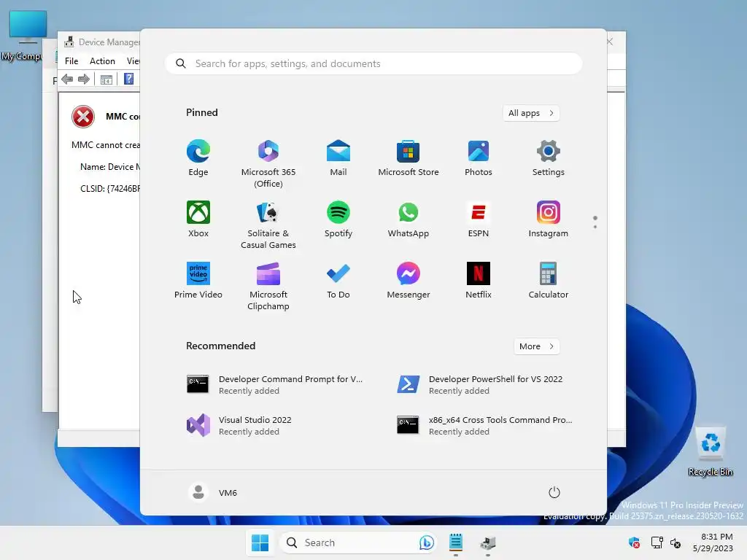Screen dimensions: 747x560
Task: Click the Windows Start button on taskbar
Action: (260, 542)
